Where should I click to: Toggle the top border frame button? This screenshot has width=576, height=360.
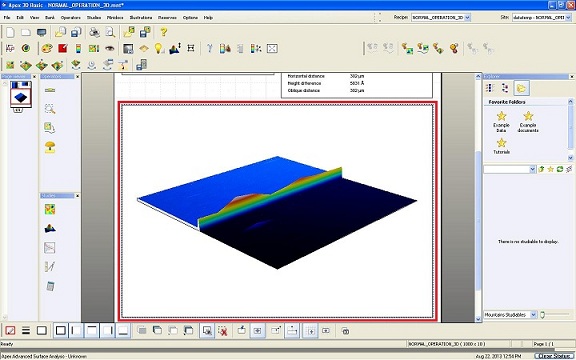tap(92, 331)
